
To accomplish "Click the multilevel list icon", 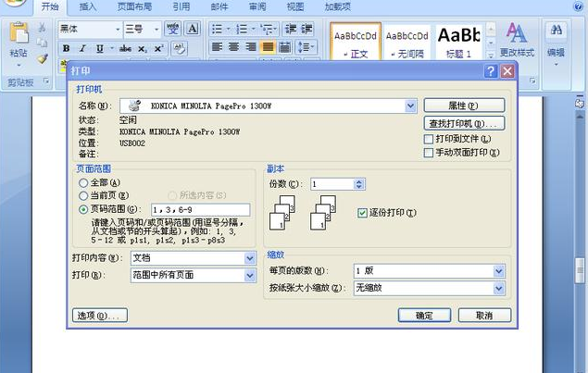I will tap(267, 29).
